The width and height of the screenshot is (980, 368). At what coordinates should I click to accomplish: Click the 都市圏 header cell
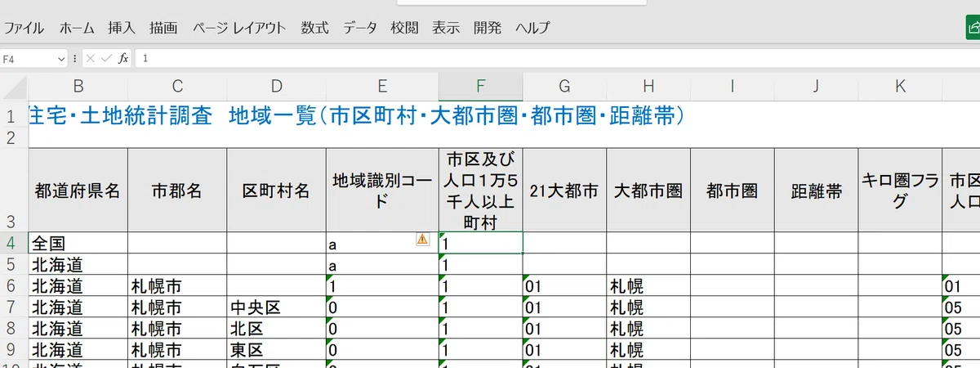click(x=733, y=191)
